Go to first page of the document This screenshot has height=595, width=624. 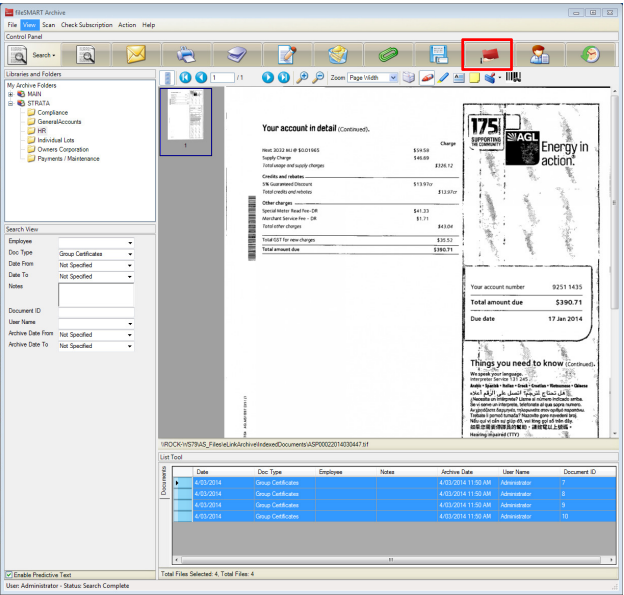click(x=185, y=77)
